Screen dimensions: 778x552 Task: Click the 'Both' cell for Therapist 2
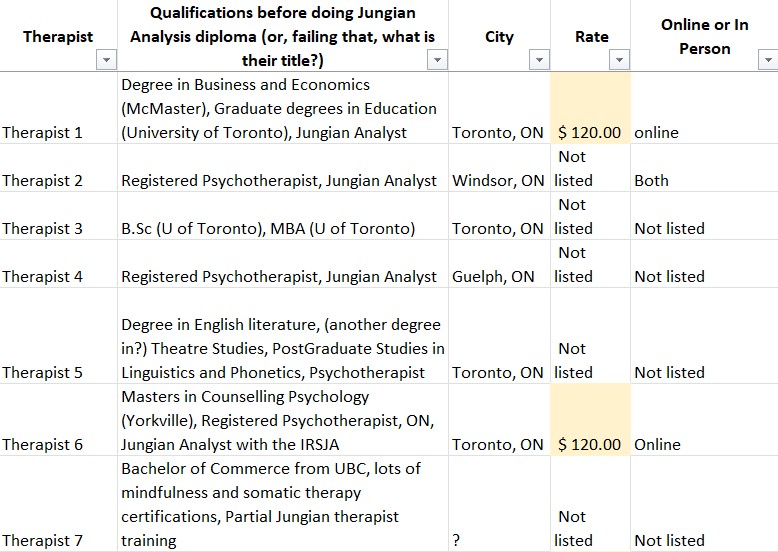(652, 180)
